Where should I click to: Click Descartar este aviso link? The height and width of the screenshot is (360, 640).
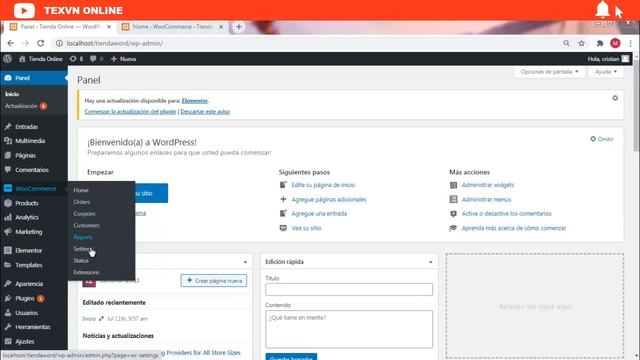pos(205,111)
